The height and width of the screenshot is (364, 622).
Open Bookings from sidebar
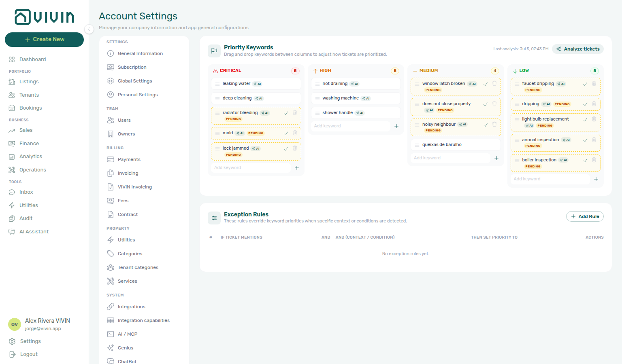31,108
